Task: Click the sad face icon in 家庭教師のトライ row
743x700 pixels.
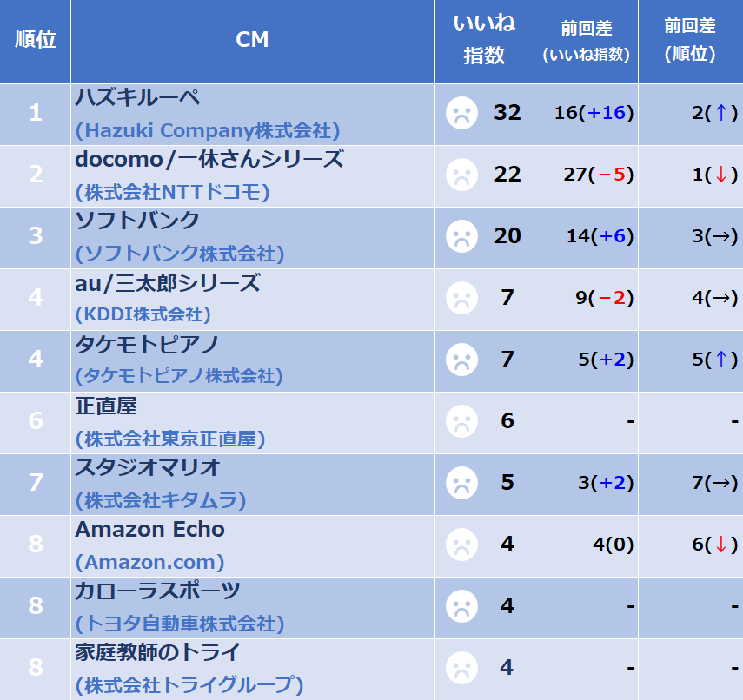Action: tap(461, 667)
